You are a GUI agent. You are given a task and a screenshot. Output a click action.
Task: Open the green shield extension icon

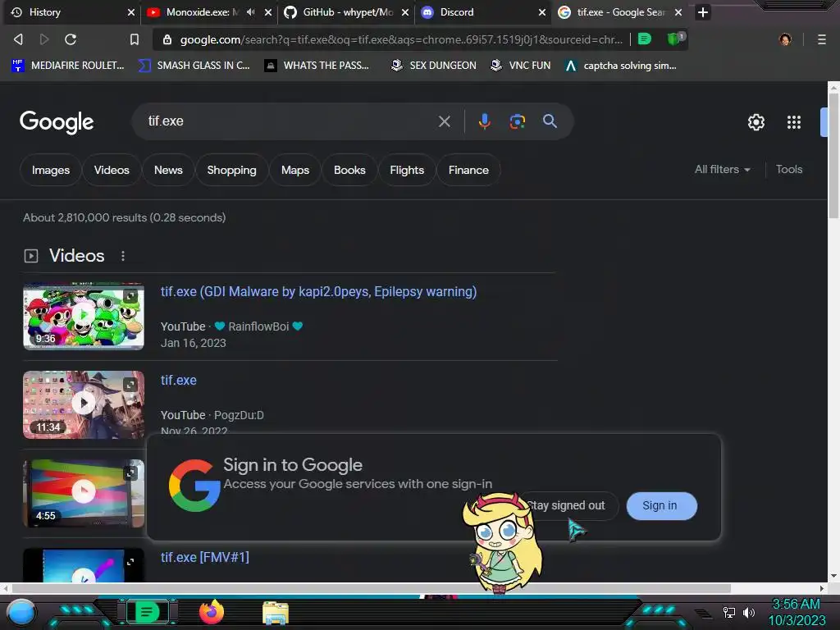pyautogui.click(x=674, y=39)
